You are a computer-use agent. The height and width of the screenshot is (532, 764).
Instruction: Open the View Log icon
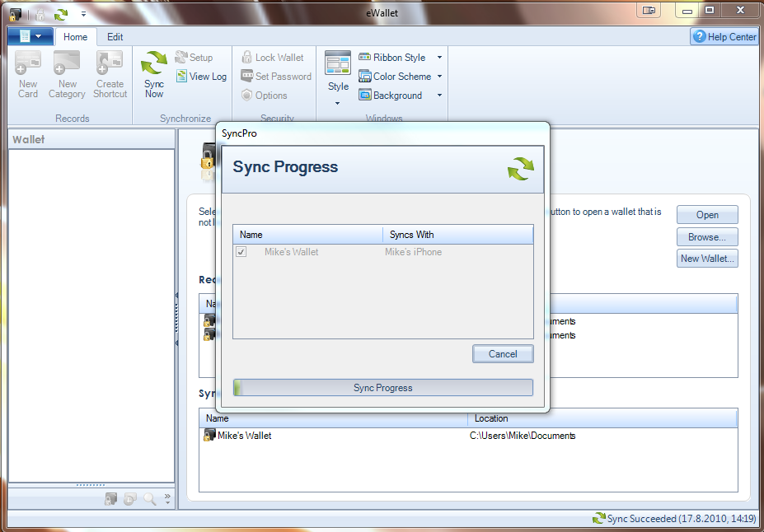tap(182, 77)
